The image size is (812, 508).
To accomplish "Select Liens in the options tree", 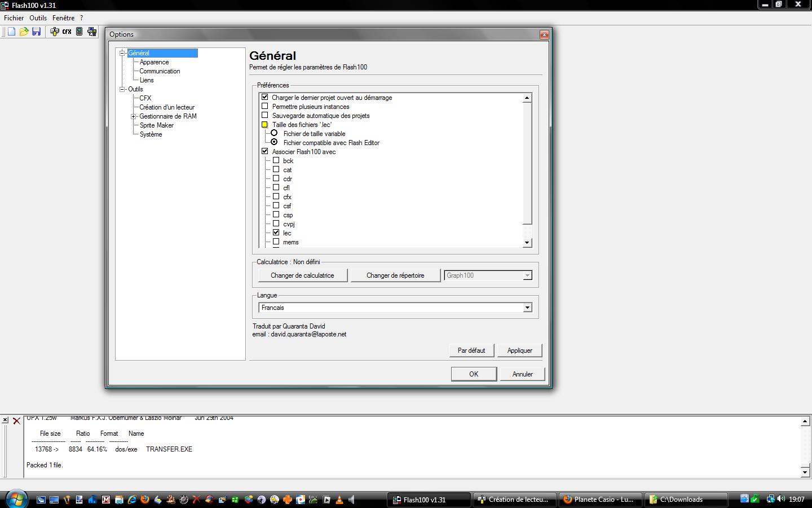I will tap(147, 80).
